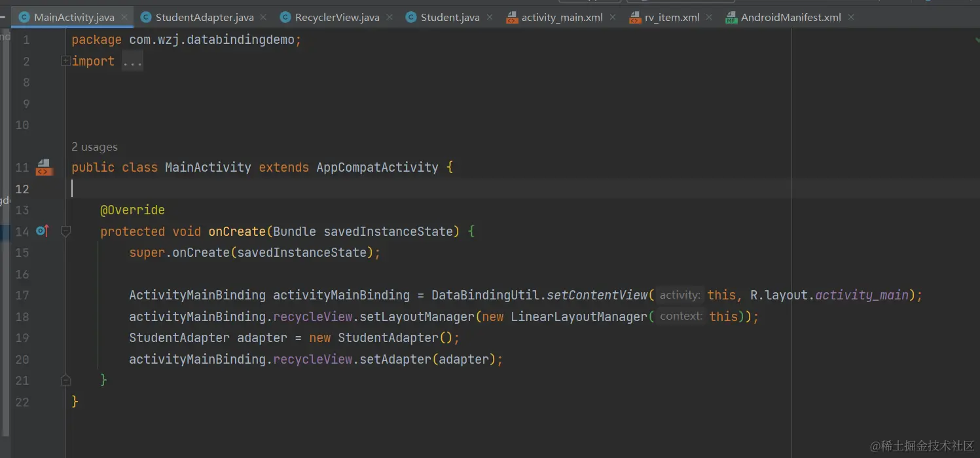Click the AppCompatActivity class name
Viewport: 980px width, 458px height.
coord(378,168)
